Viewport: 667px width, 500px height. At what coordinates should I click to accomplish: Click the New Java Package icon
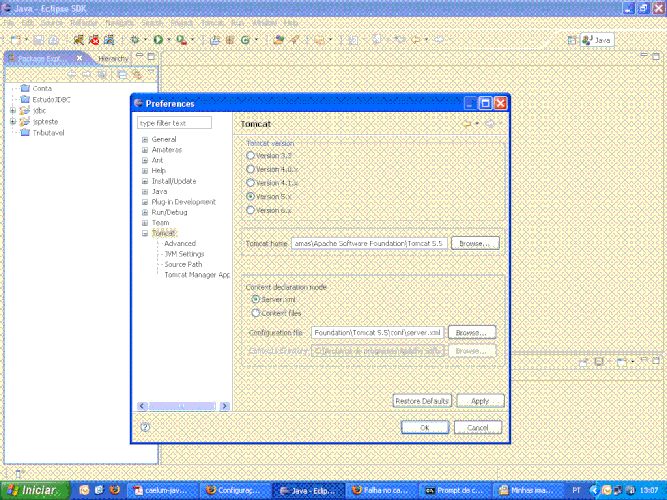(x=230, y=40)
